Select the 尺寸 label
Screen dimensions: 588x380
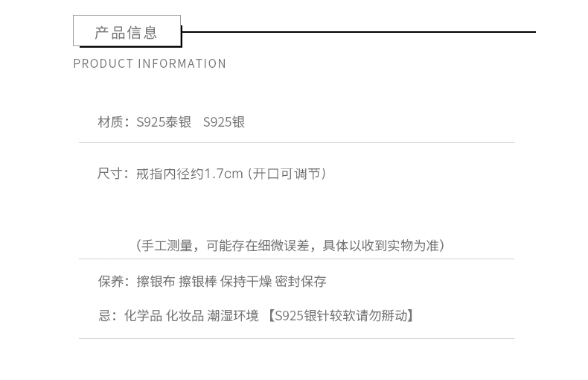(x=111, y=174)
